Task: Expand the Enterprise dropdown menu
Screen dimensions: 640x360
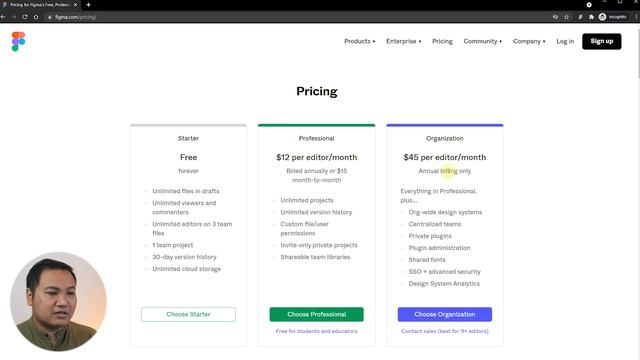Action: 404,41
